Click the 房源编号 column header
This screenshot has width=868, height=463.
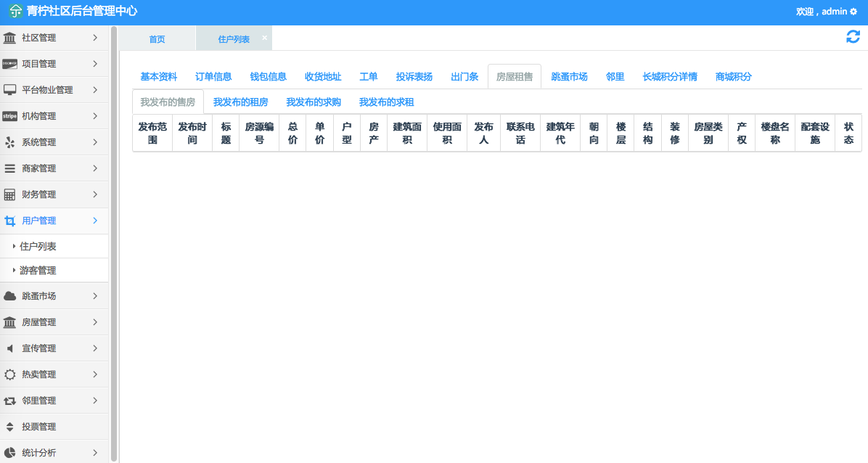(260, 133)
